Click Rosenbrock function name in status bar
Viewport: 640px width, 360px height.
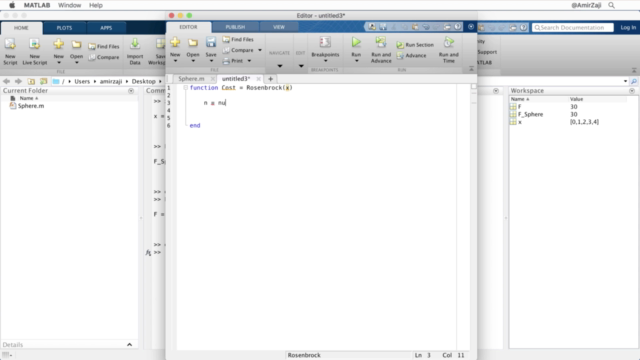pos(304,355)
